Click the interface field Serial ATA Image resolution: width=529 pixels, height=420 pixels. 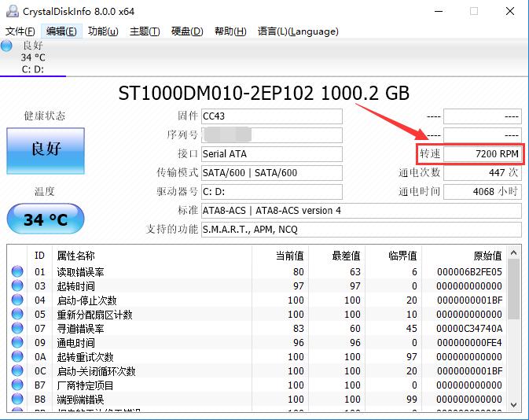click(272, 154)
